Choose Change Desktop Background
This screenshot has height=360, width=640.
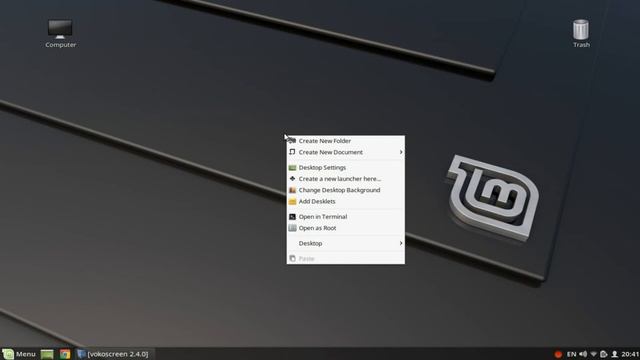pos(346,190)
